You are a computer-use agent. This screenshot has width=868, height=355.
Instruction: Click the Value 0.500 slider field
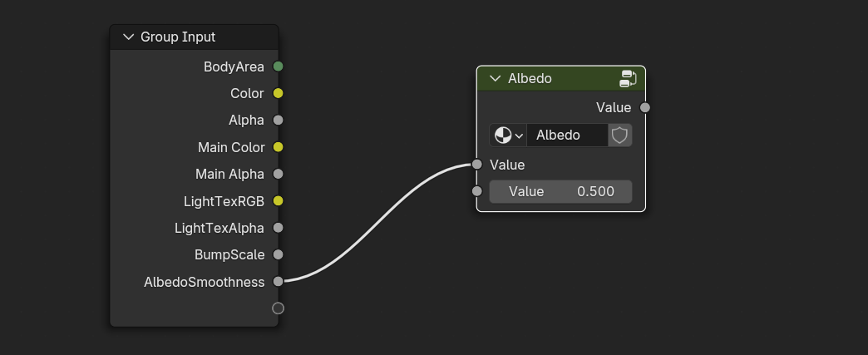(560, 192)
